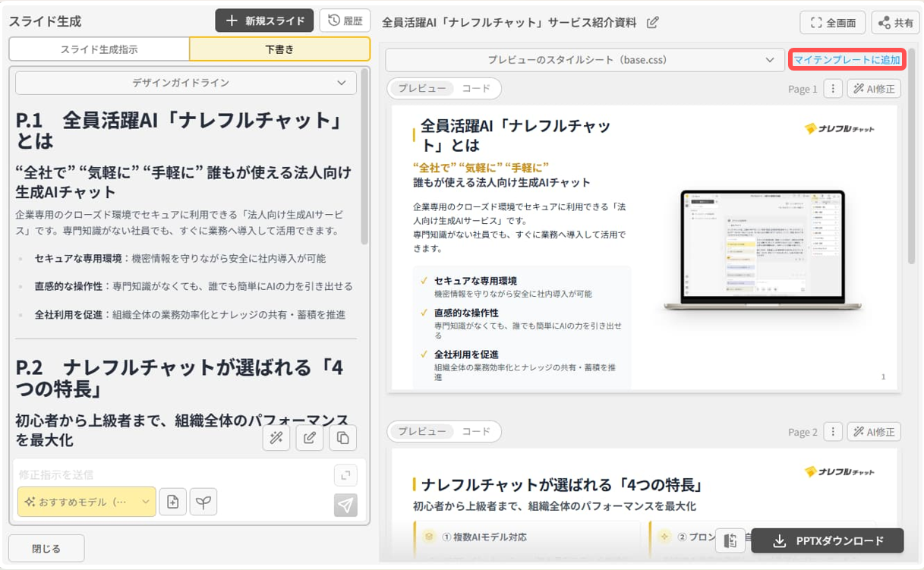Click the 閉じる button
Screen dimensions: 924x570
click(46, 548)
